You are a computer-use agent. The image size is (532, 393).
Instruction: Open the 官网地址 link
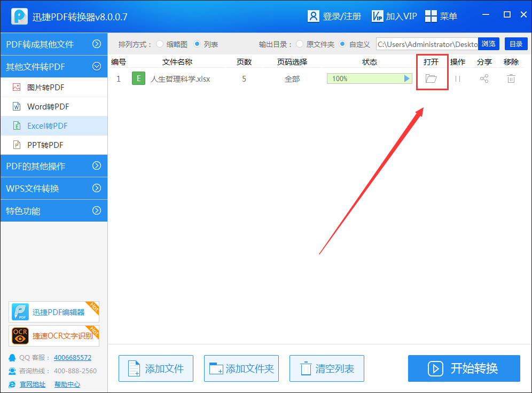[33, 384]
